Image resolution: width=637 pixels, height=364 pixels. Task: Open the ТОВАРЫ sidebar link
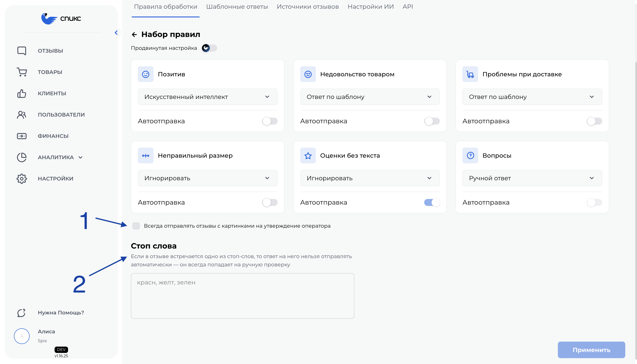[50, 72]
